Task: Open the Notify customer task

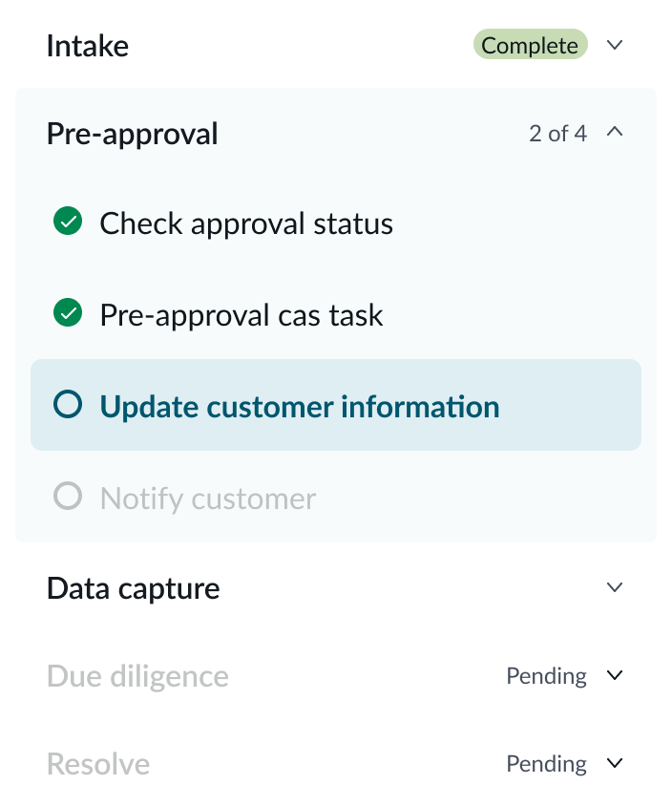Action: click(206, 497)
